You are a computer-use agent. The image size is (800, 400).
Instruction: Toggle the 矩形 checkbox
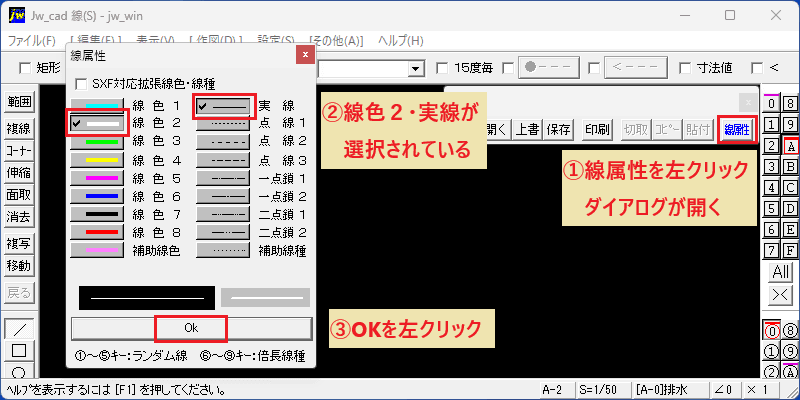click(24, 67)
